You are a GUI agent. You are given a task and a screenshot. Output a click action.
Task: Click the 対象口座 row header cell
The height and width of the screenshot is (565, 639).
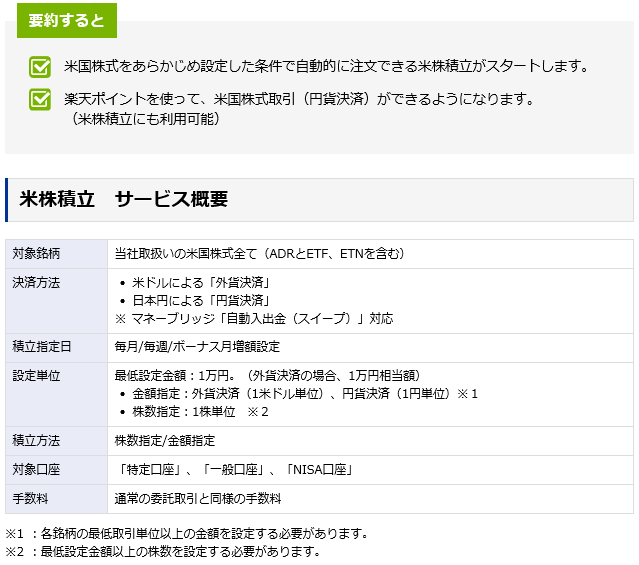coord(36,469)
